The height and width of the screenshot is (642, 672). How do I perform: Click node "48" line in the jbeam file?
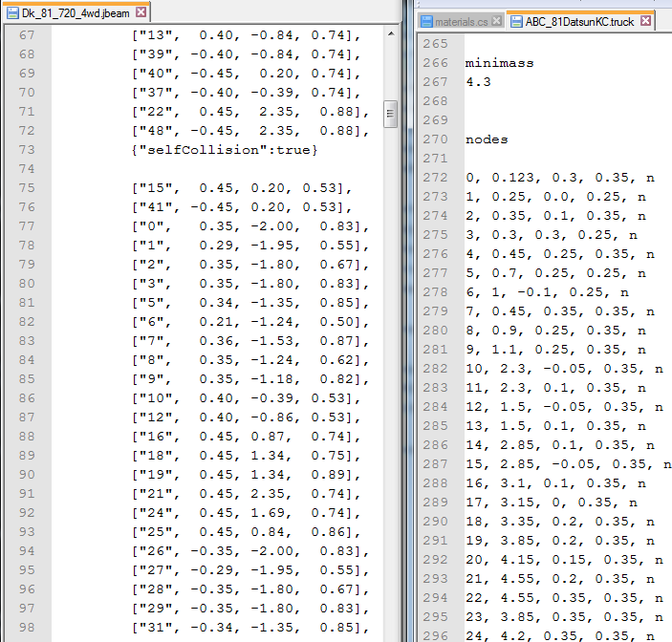(250, 131)
